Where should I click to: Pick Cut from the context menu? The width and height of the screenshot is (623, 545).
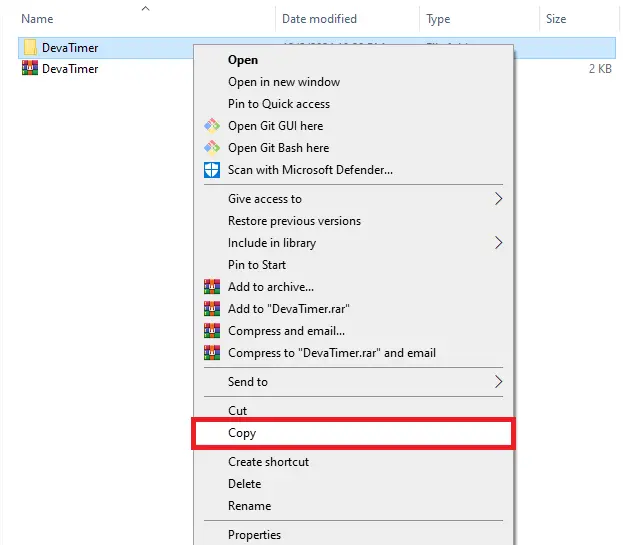(237, 411)
